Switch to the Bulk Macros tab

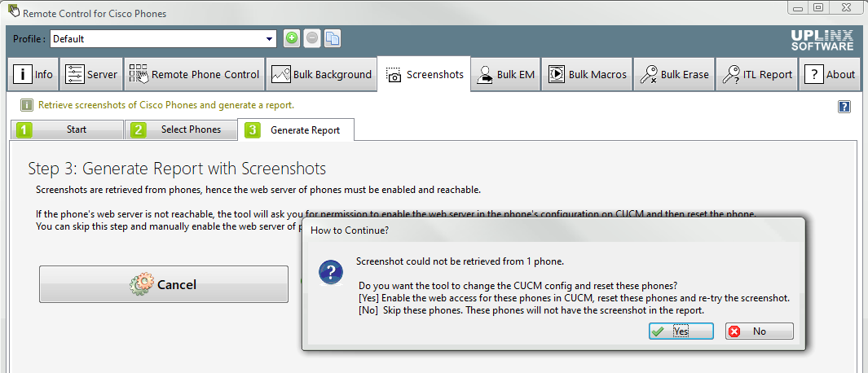click(587, 74)
